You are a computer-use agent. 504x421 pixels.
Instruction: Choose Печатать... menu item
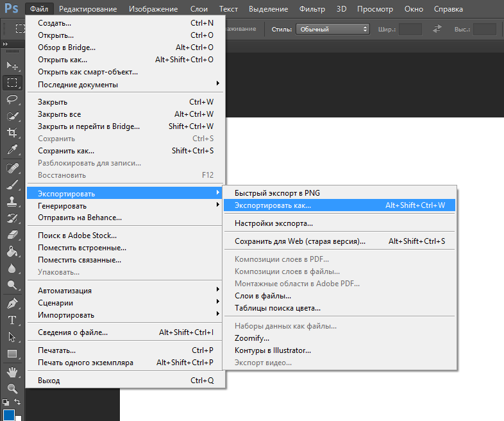pos(124,350)
